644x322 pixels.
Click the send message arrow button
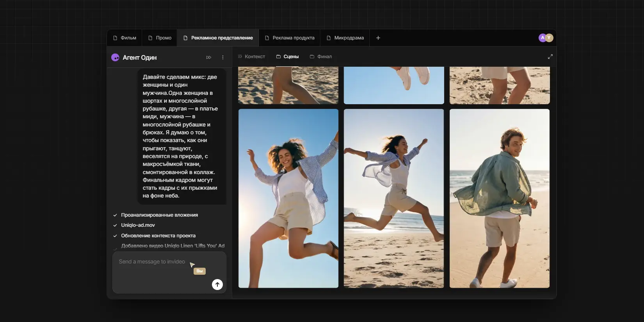(x=217, y=285)
